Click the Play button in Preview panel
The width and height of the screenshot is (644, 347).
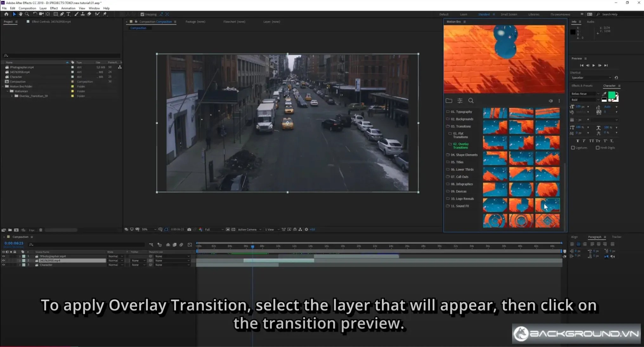(594, 65)
